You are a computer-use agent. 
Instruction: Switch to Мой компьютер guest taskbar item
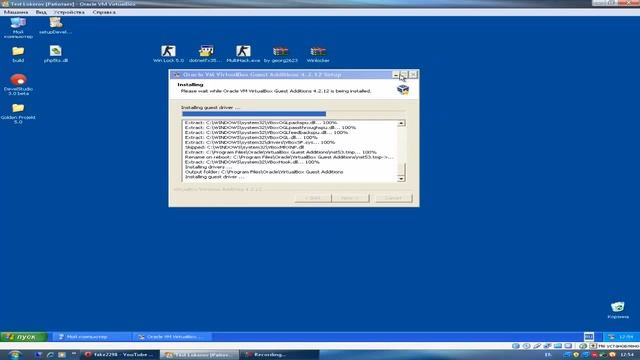click(x=91, y=337)
